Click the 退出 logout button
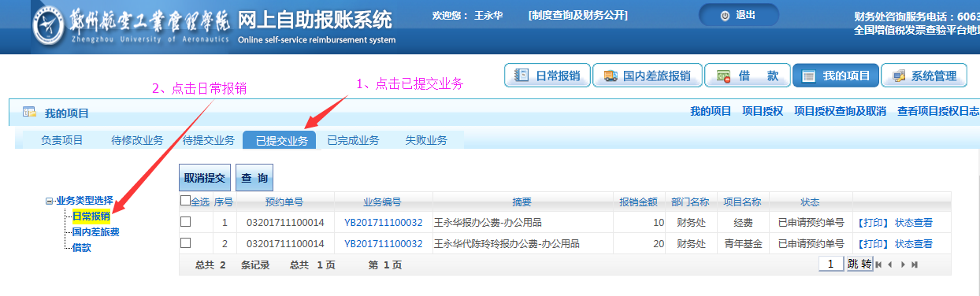Screen dimensions: 980x296 pyautogui.click(x=738, y=15)
